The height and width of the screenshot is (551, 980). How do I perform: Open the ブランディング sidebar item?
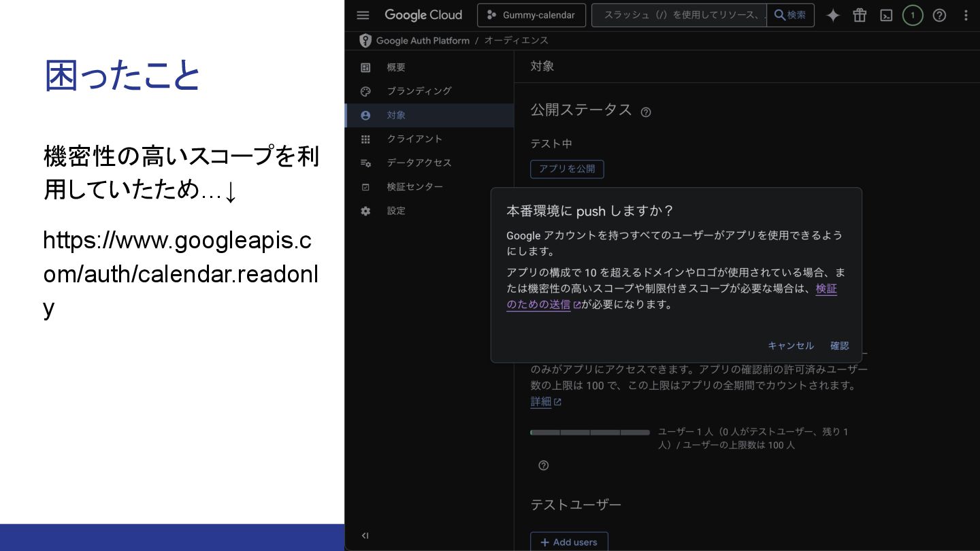429,91
